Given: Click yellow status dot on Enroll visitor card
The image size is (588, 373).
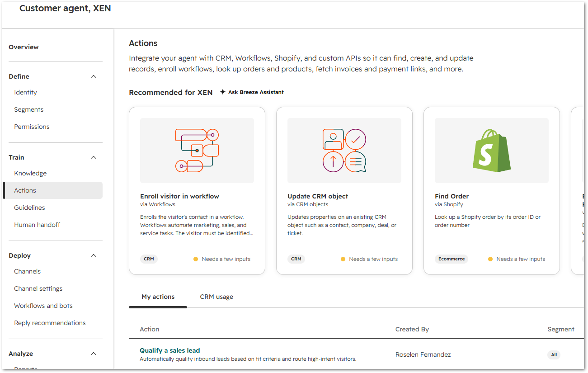Looking at the screenshot, I should click(x=196, y=259).
